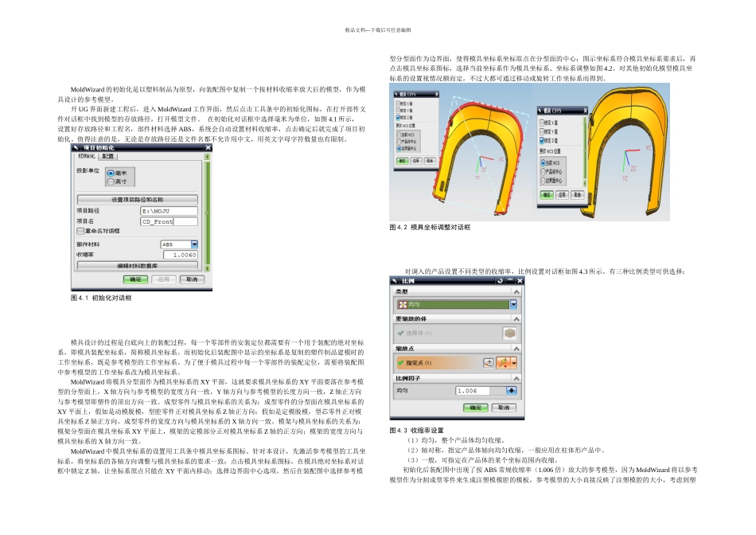Click 取消 in left 模具 CSYS dialog

[430, 161]
